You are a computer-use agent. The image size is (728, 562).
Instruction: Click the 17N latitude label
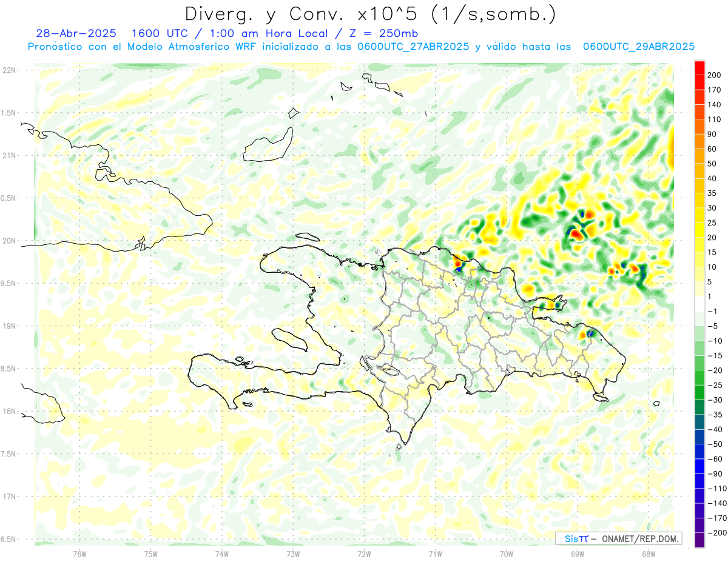point(8,497)
